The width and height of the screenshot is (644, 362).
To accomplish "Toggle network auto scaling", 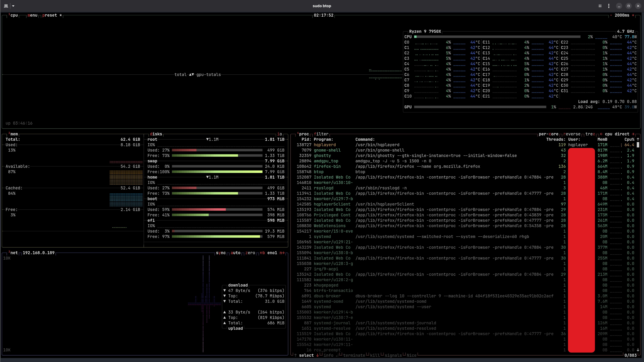I will tap(235, 253).
